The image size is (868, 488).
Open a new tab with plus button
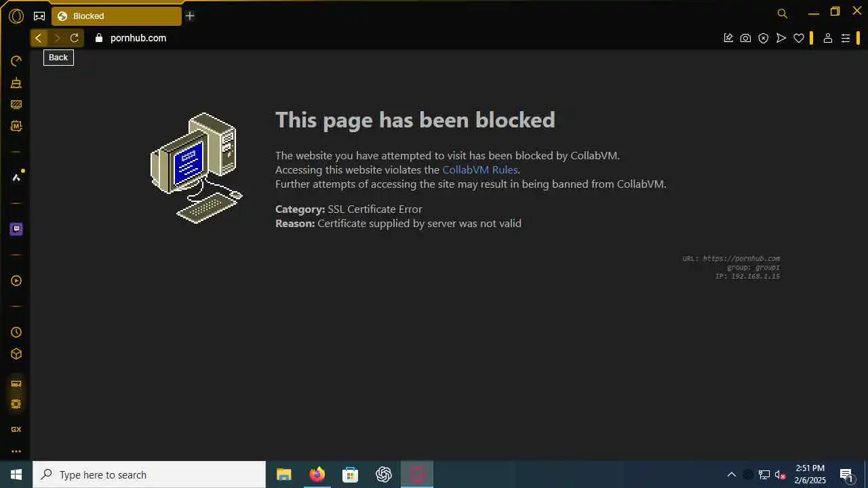point(190,16)
